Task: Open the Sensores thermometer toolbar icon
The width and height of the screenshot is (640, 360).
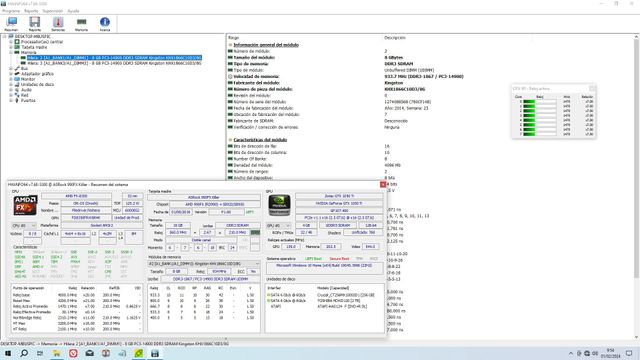Action: [x=58, y=24]
